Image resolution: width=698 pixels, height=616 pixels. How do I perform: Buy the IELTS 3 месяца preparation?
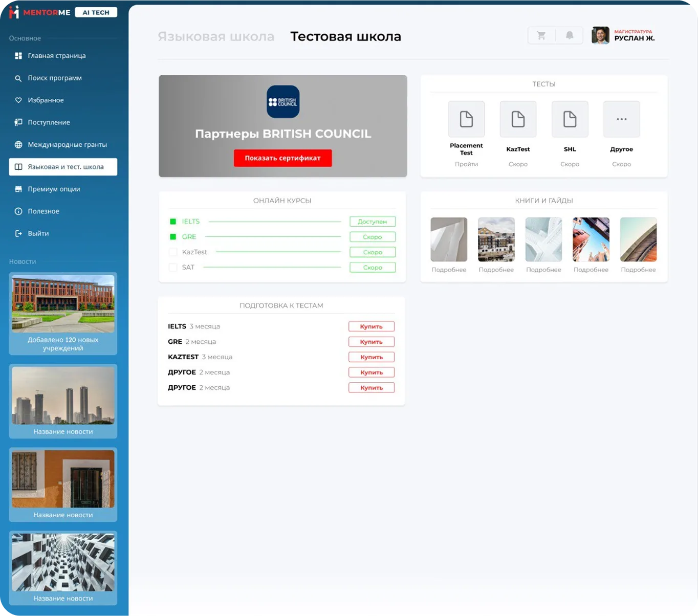coord(372,326)
